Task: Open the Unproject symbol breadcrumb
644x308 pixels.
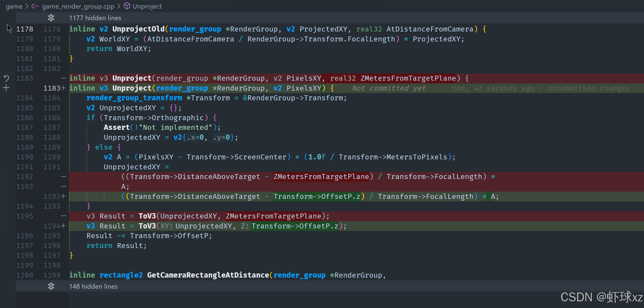Action: pyautogui.click(x=147, y=6)
